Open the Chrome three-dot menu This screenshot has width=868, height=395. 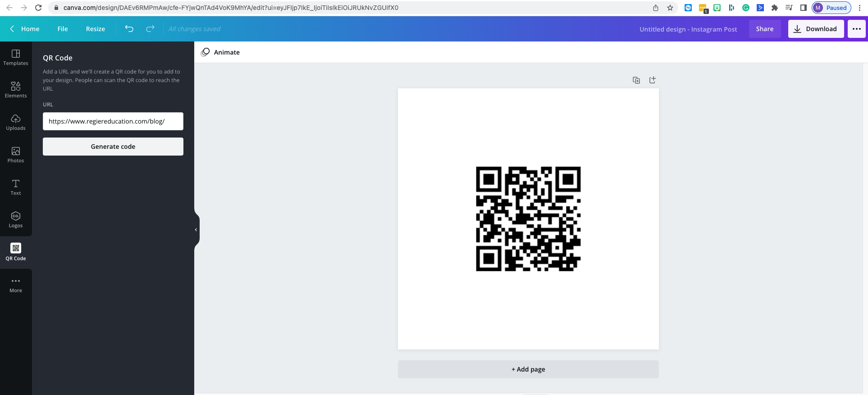tap(859, 8)
